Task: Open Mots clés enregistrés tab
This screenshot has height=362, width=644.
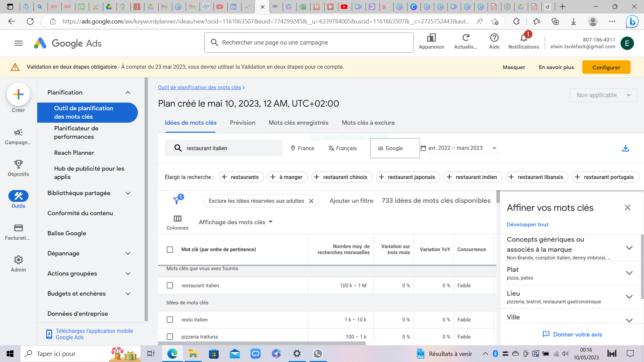Action: (x=298, y=123)
